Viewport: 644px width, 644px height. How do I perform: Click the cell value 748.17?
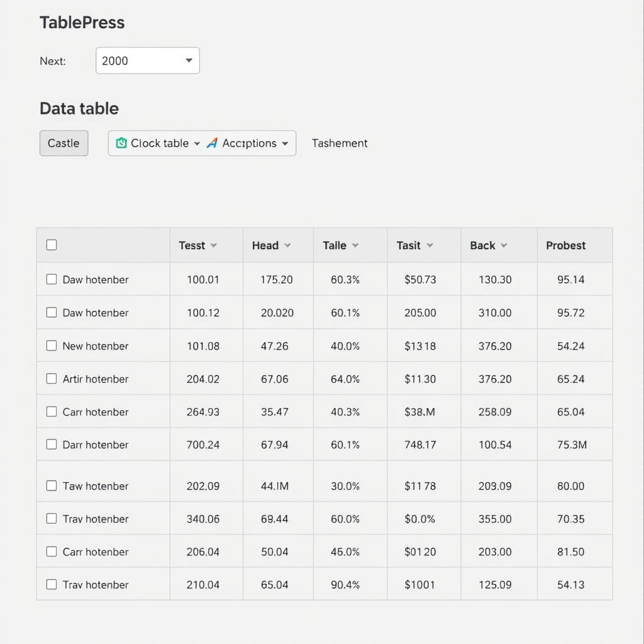420,445
